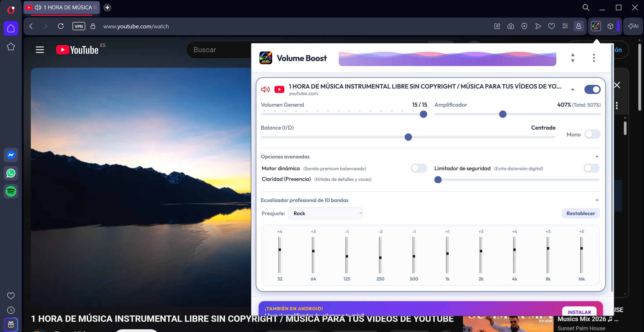This screenshot has height=332, width=644.
Task: Click the Restablecer button
Action: [x=581, y=213]
